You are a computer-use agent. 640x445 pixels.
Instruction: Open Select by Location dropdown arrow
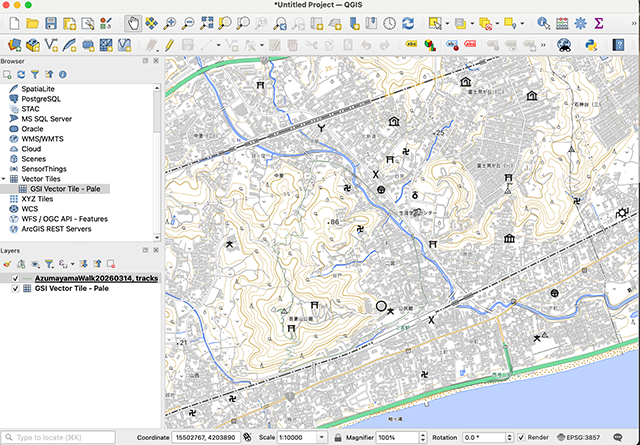(x=522, y=24)
